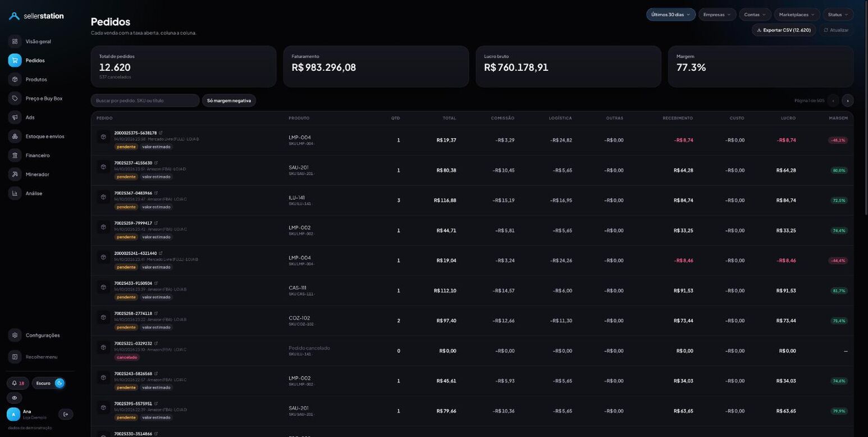The height and width of the screenshot is (437, 868).
Task: Open external link for order 70025367-0483966
Action: point(156,193)
